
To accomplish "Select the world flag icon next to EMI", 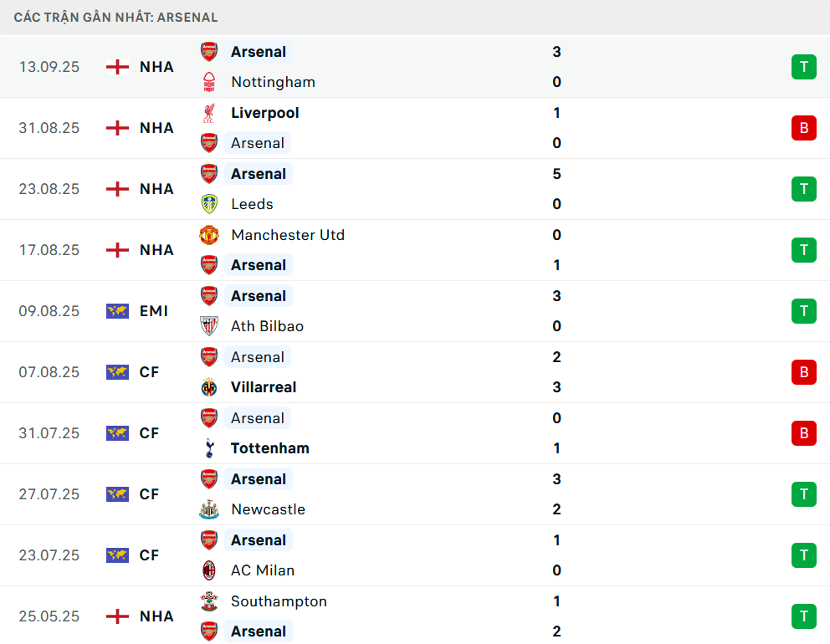I will (x=117, y=311).
